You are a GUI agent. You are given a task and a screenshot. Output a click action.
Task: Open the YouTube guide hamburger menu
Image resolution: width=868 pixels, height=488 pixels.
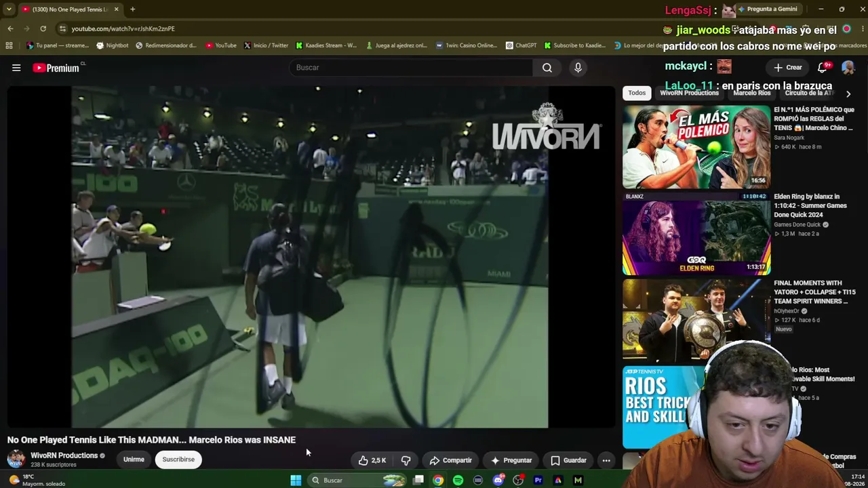[x=16, y=68]
